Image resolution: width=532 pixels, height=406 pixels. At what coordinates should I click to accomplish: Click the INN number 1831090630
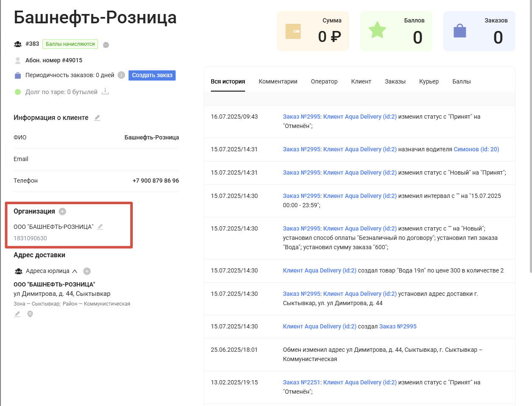click(30, 238)
